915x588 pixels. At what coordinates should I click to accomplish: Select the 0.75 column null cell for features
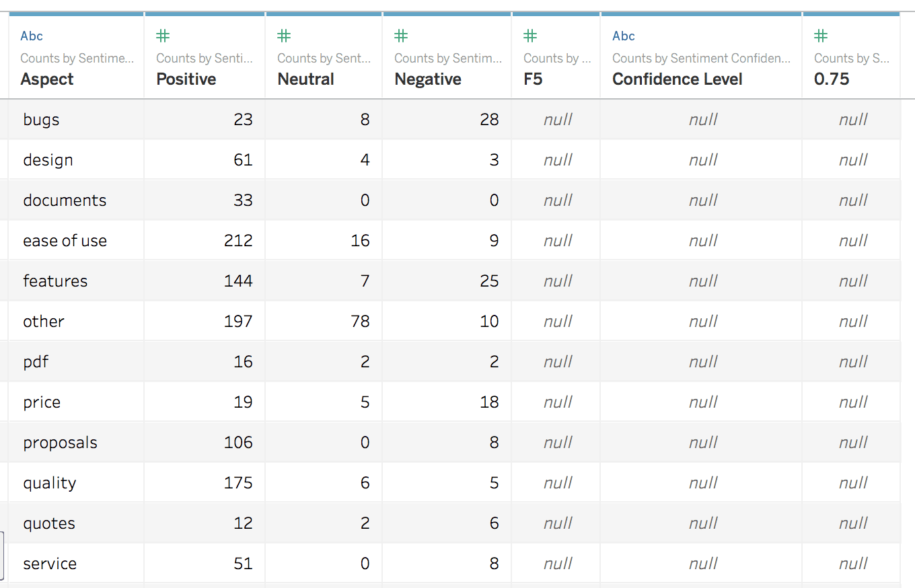pos(852,281)
